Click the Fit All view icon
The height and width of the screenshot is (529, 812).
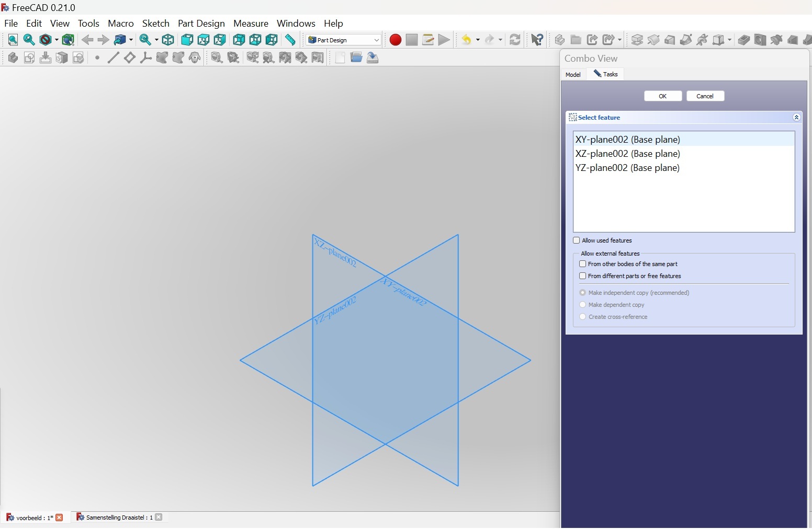click(x=13, y=40)
